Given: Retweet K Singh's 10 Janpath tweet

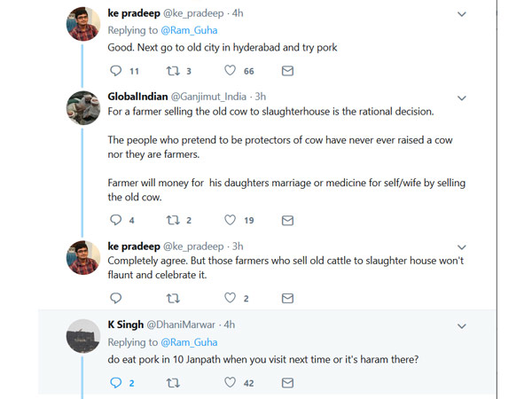Looking at the screenshot, I should [174, 383].
